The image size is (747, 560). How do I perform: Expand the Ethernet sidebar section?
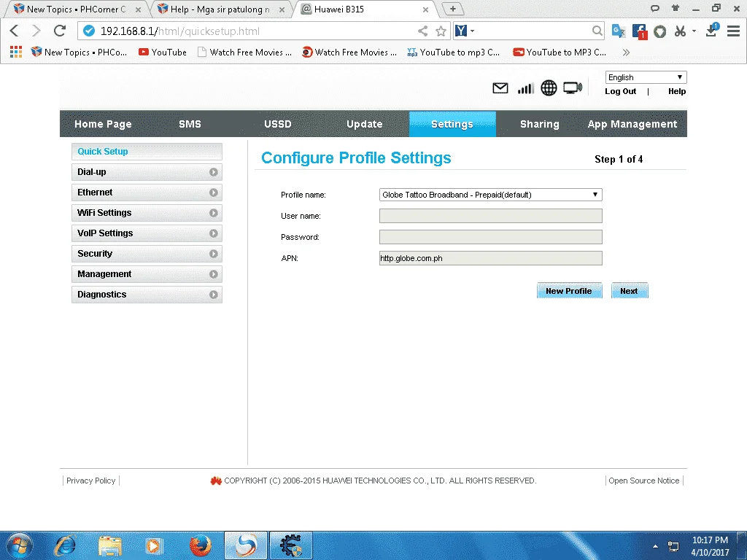(x=147, y=192)
